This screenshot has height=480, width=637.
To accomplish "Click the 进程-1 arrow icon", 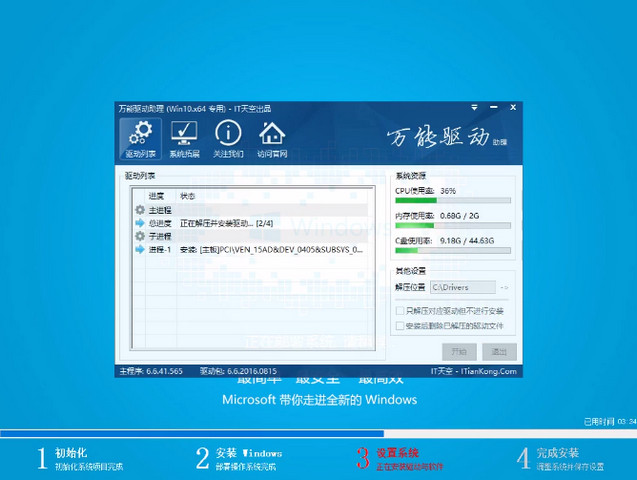I will [x=140, y=249].
